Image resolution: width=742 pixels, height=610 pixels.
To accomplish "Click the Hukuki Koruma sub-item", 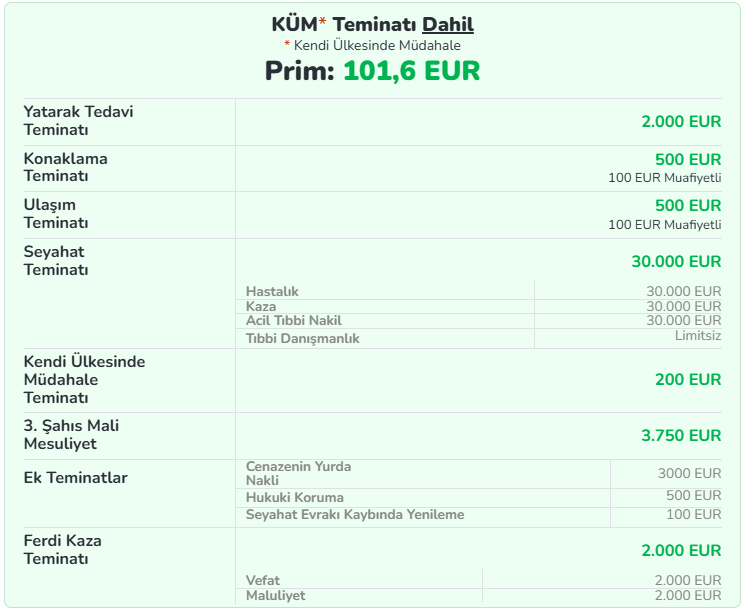I will (x=294, y=497).
